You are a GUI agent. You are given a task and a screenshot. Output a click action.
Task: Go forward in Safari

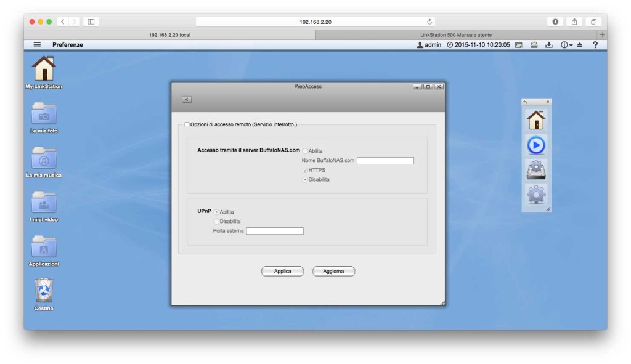tap(75, 22)
